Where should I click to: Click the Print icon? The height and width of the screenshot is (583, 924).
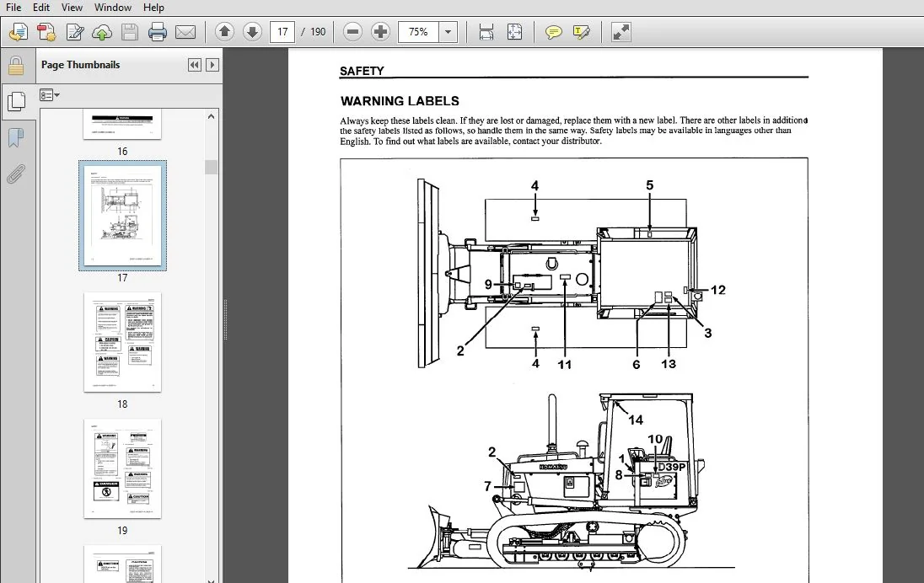[x=158, y=32]
